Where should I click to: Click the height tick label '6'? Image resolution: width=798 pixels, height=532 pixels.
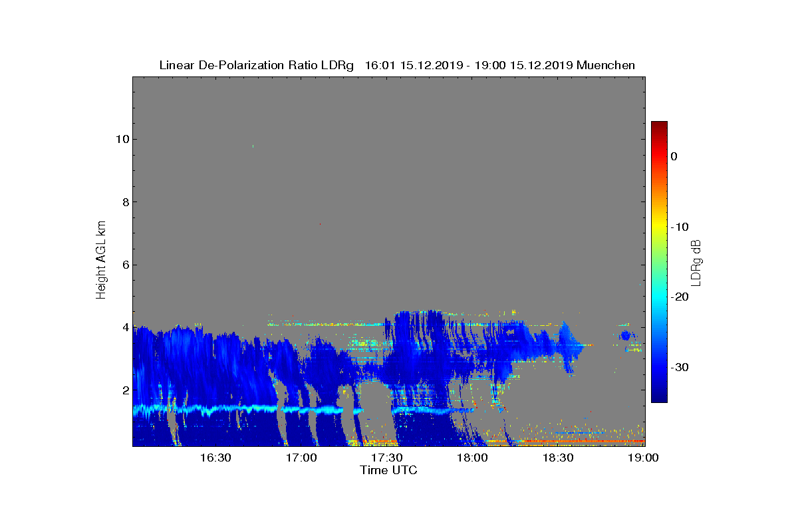pyautogui.click(x=125, y=265)
